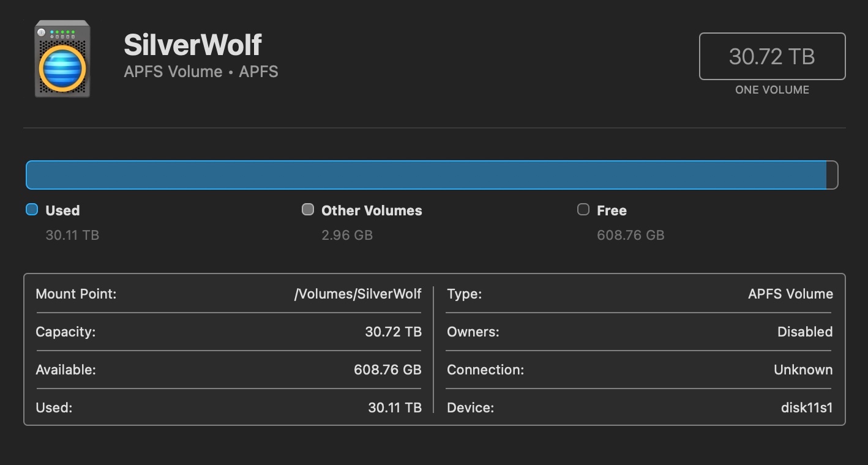Screen dimensions: 868x465
Task: Click the 30.72 TB capacity box at top
Action: coord(772,56)
